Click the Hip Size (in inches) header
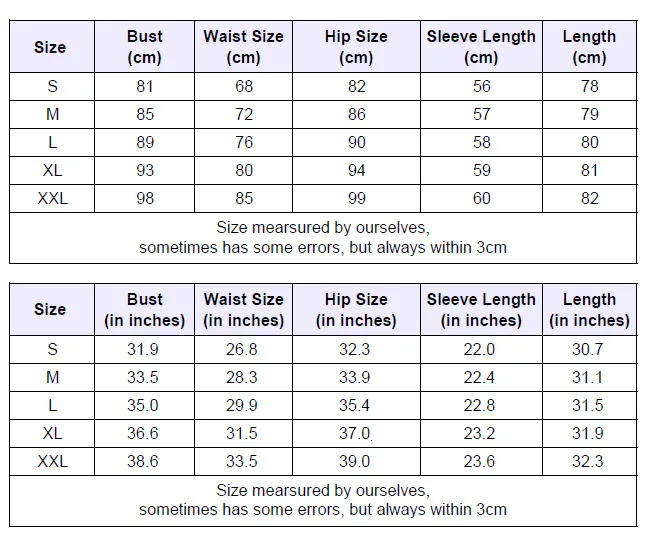The image size is (653, 537). point(356,310)
